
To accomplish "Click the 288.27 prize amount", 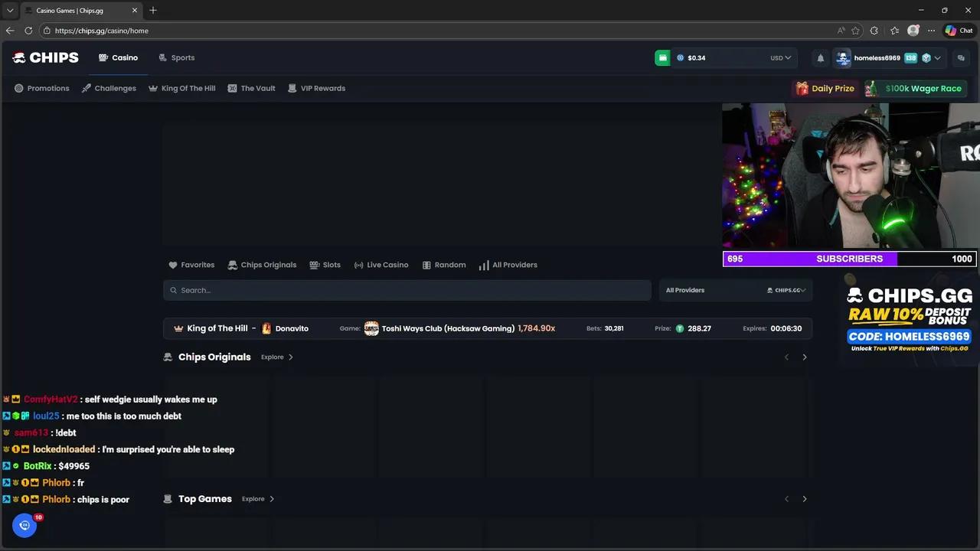I will tap(700, 328).
